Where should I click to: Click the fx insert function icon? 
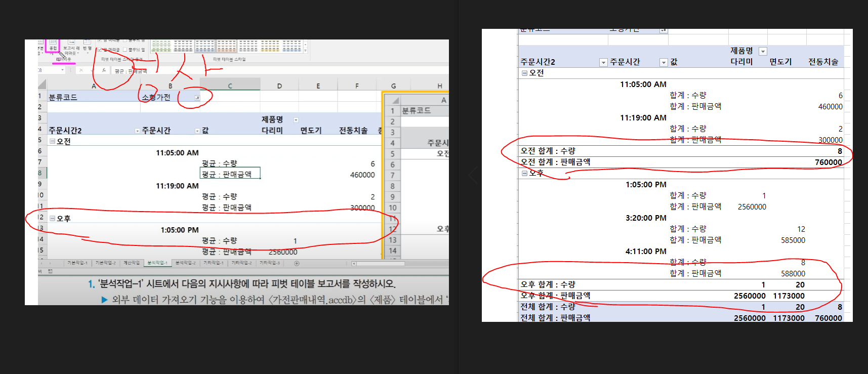(104, 70)
